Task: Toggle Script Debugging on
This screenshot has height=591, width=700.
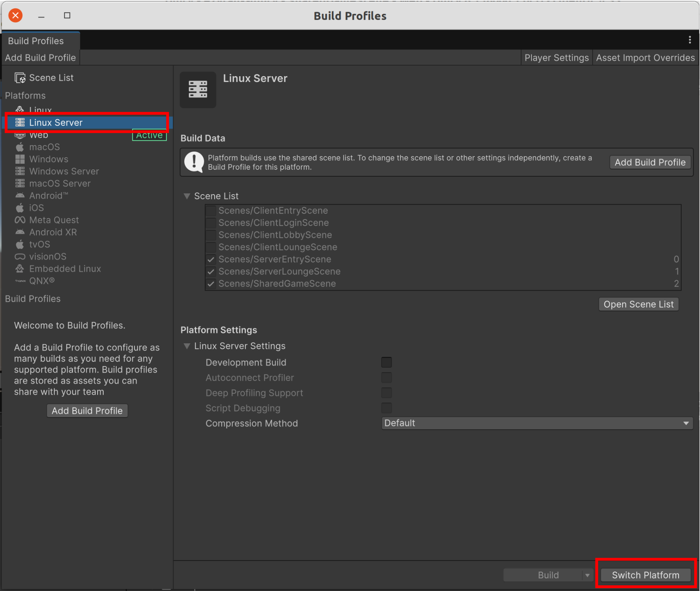Action: 386,408
